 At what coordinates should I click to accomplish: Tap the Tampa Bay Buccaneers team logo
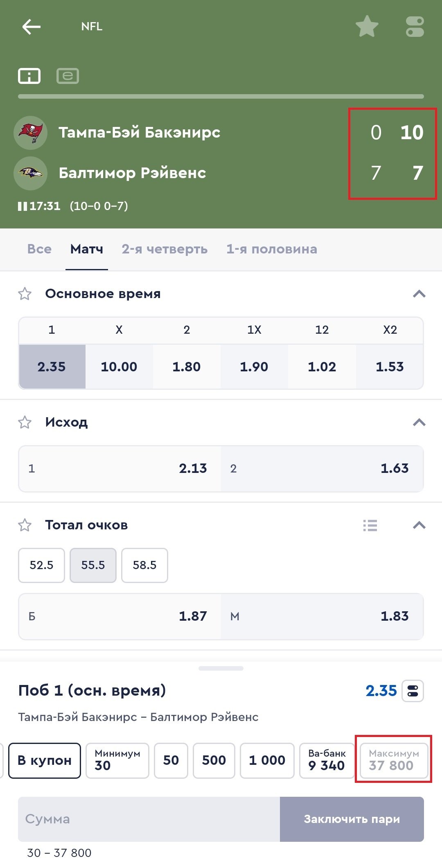click(31, 133)
